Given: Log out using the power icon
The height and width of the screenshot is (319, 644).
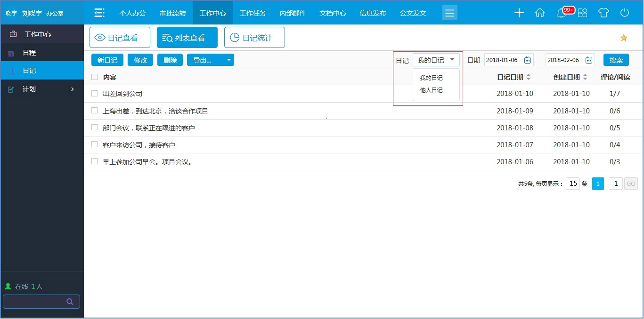Looking at the screenshot, I should 624,13.
